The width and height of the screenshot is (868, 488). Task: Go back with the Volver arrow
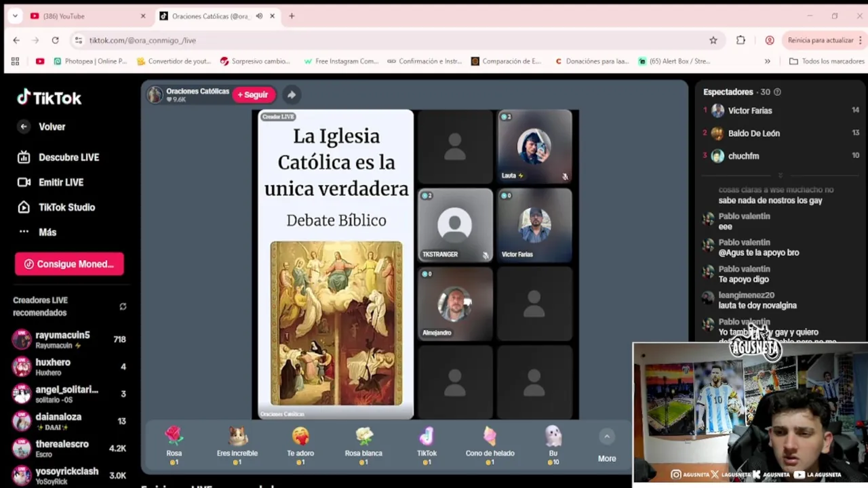pos(24,127)
